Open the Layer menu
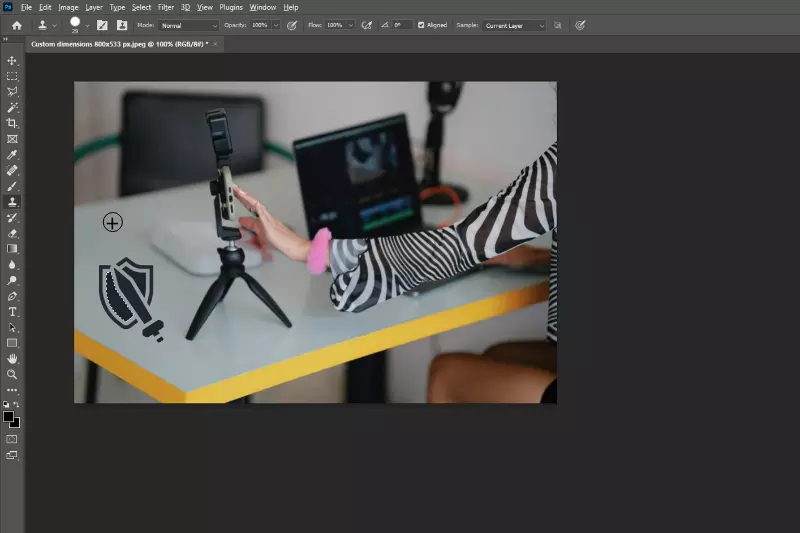800x533 pixels. tap(94, 8)
